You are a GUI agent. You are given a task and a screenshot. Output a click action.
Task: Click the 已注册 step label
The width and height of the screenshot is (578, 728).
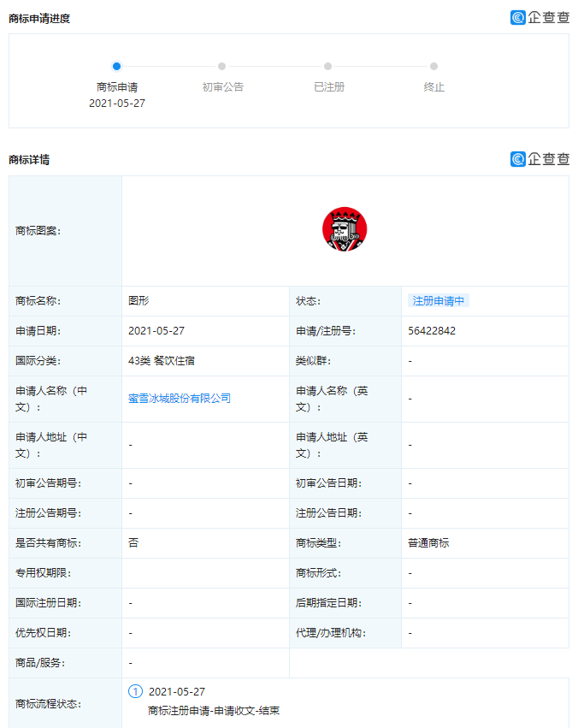(329, 86)
